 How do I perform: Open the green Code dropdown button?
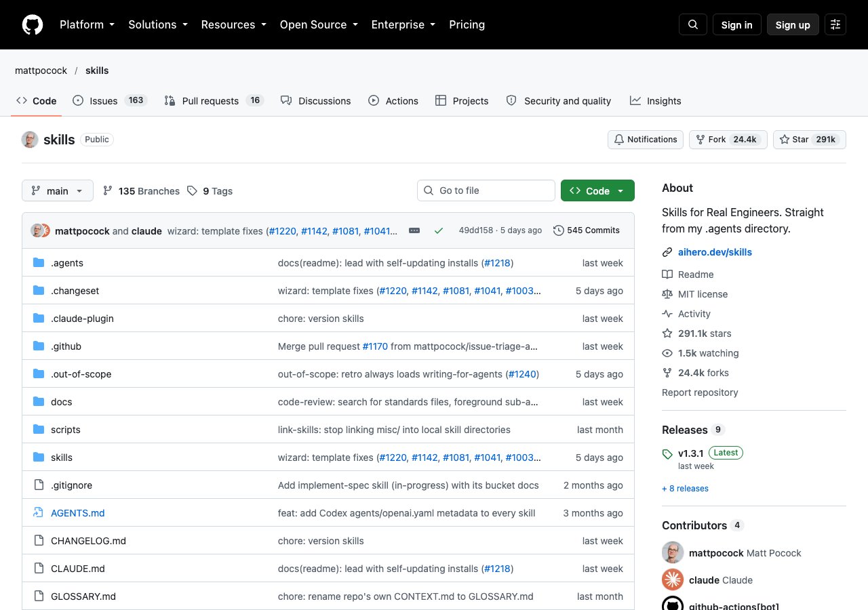(597, 190)
